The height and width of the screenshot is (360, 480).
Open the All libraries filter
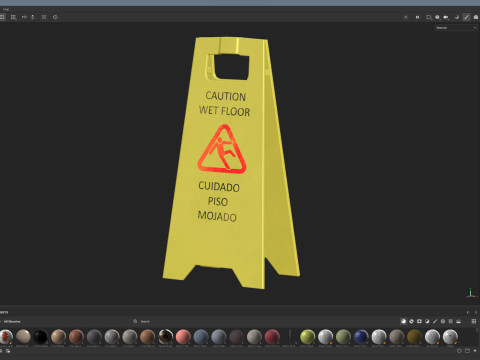point(12,321)
